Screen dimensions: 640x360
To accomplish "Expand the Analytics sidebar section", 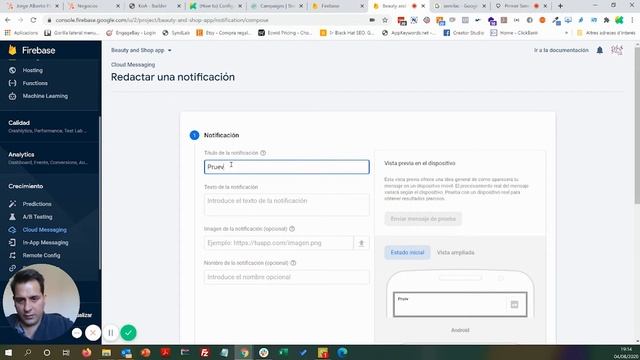I will [50, 158].
